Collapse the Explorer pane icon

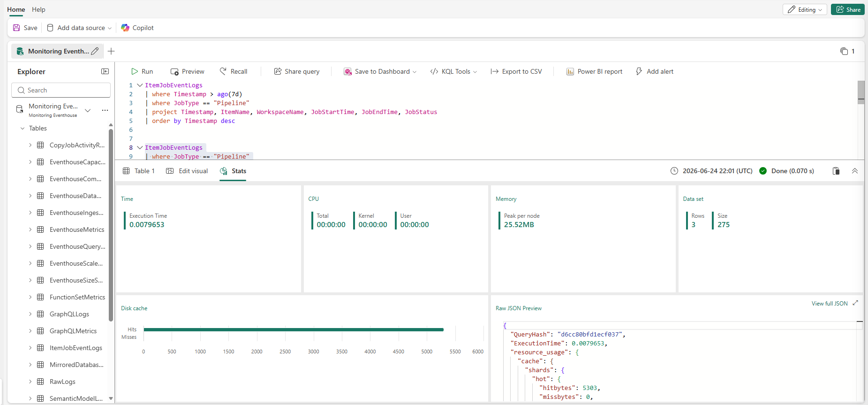(105, 71)
